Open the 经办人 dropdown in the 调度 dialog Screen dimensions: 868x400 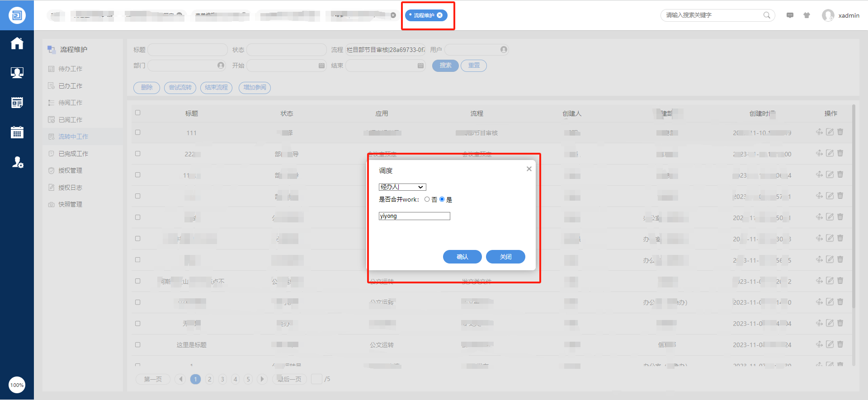click(x=402, y=187)
